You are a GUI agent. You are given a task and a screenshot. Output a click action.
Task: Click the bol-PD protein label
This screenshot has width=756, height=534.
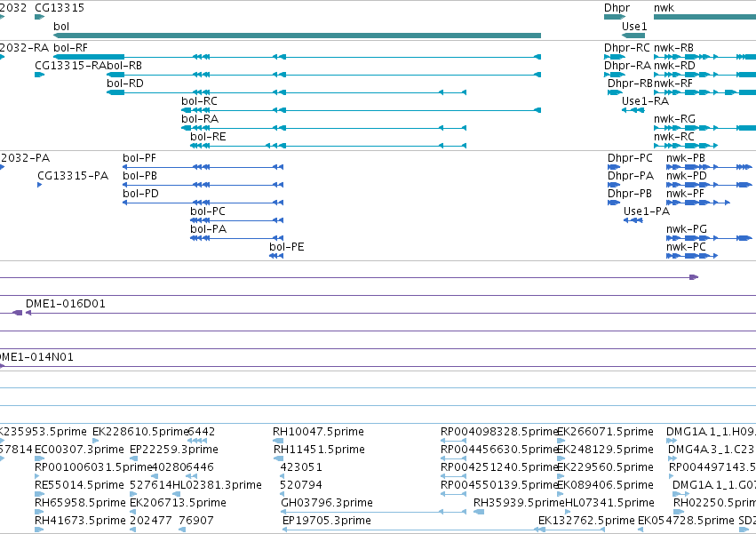[140, 194]
